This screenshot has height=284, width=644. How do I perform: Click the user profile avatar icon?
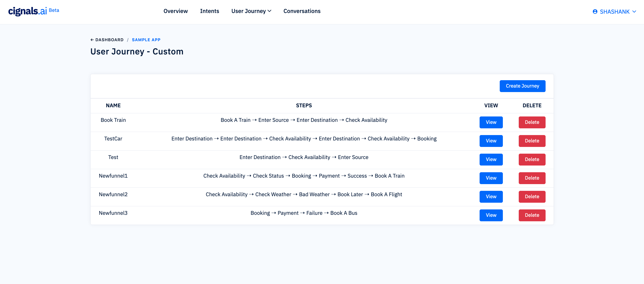pos(595,12)
